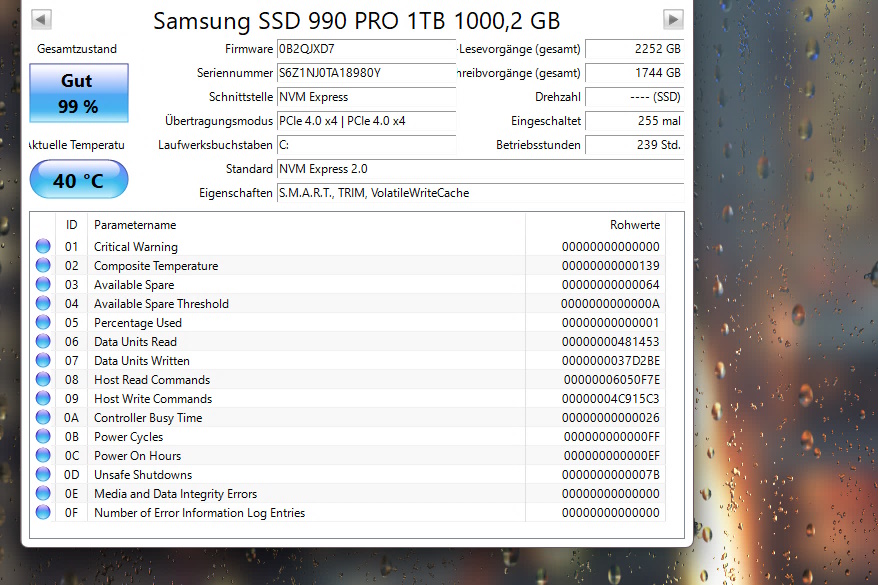878x585 pixels.
Task: Click raw value 0000000000139
Action: point(611,266)
